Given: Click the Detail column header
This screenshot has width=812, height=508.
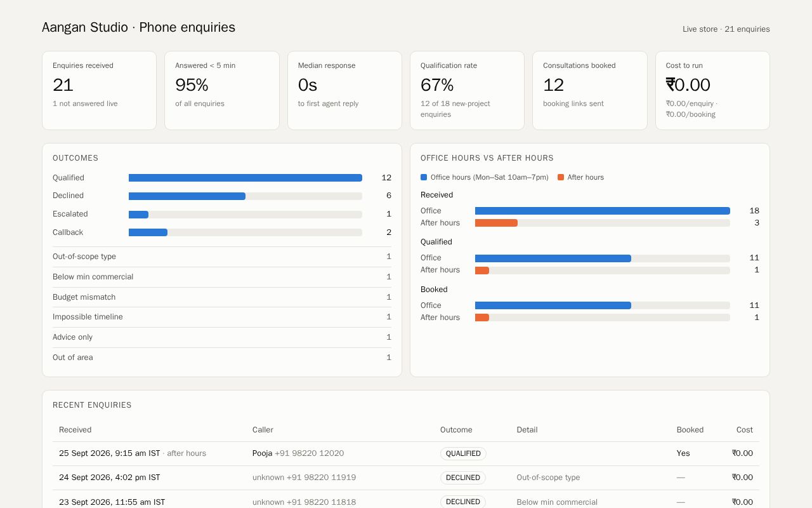Looking at the screenshot, I should pos(527,430).
